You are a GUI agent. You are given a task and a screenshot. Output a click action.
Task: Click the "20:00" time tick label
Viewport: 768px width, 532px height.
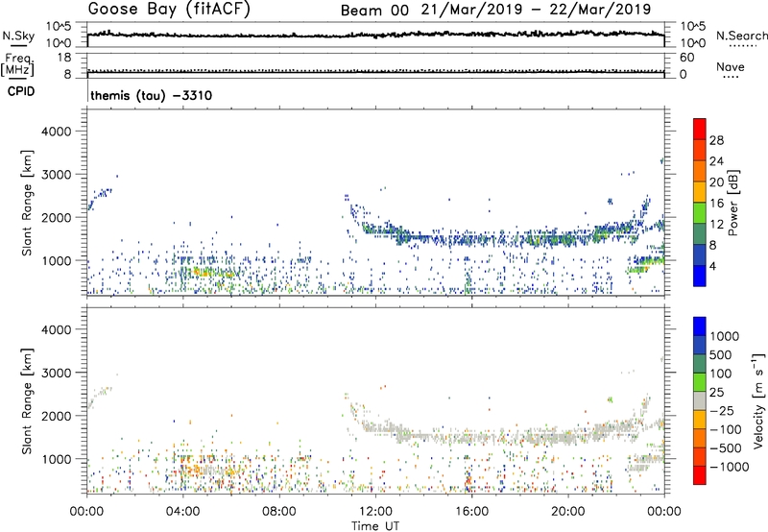(568, 512)
